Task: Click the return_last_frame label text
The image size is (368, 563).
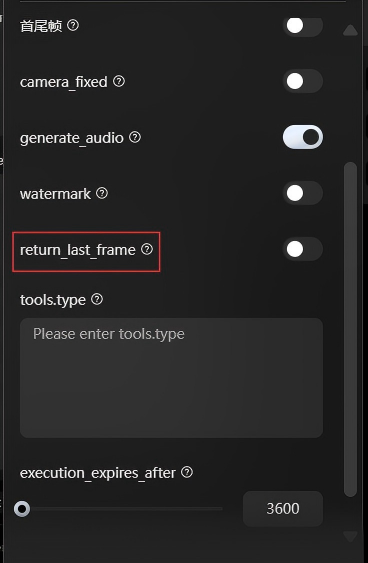Action: [x=78, y=250]
